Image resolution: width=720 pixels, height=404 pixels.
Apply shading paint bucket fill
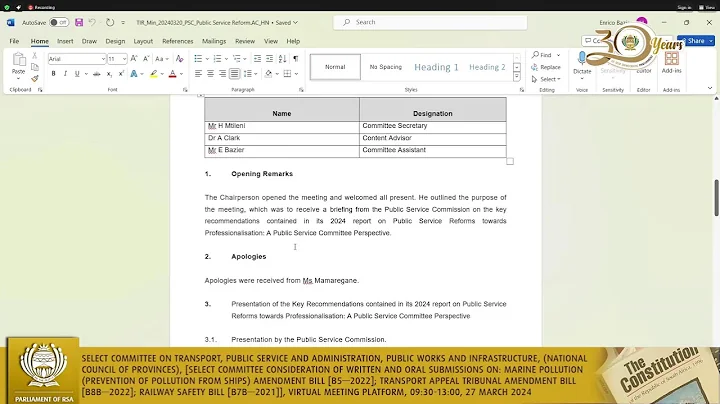(269, 73)
